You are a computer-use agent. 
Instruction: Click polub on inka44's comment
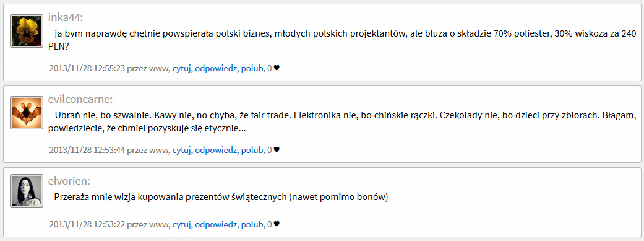252,69
